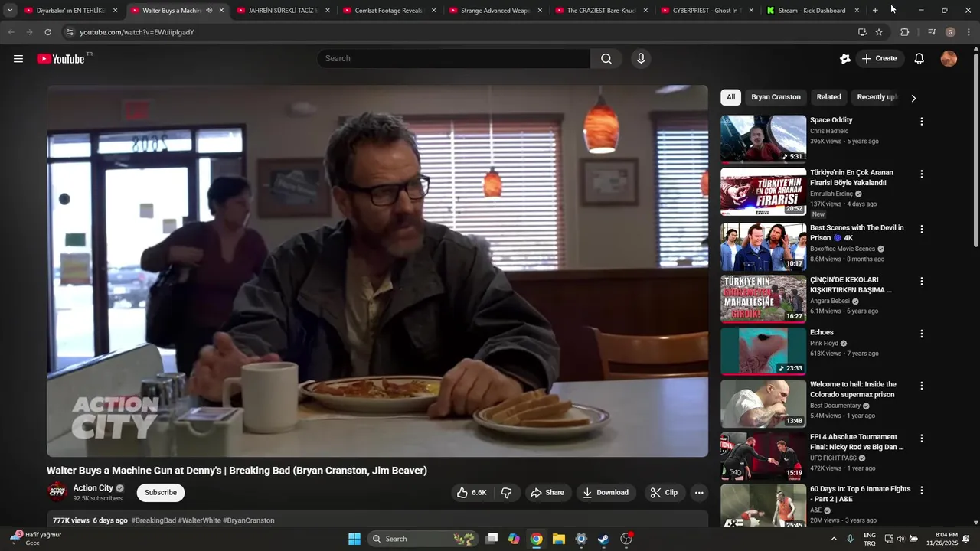Open Space Oddity video thumbnail
Viewport: 980px width, 551px height.
point(763,139)
